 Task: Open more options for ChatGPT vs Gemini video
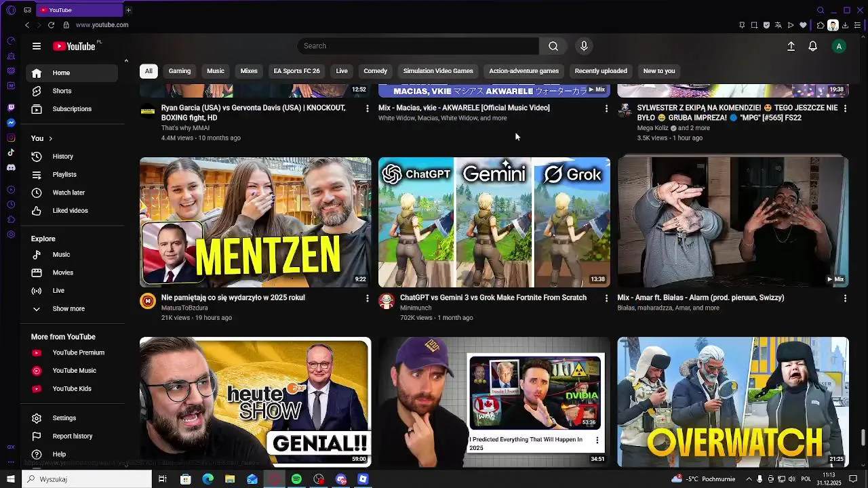coord(606,298)
